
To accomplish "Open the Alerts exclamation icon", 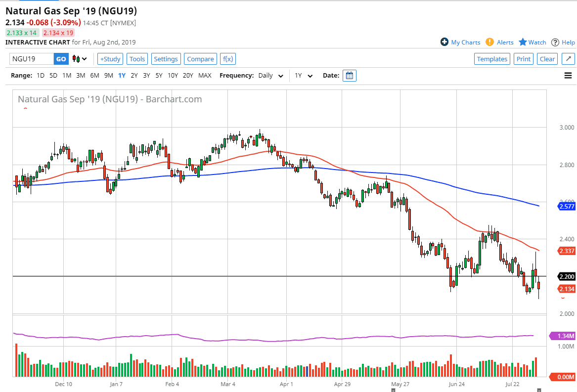I will tap(489, 42).
